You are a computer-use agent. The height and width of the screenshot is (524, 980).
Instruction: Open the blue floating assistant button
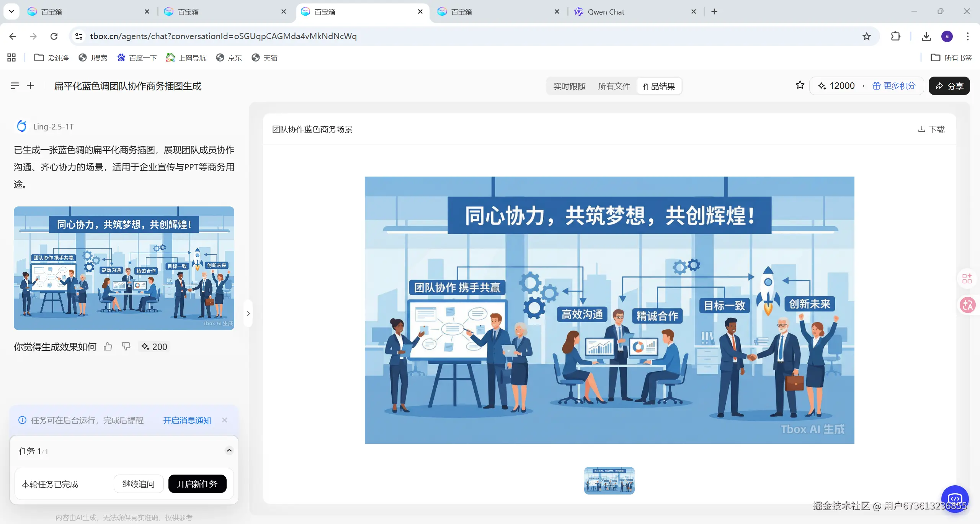[x=955, y=499]
